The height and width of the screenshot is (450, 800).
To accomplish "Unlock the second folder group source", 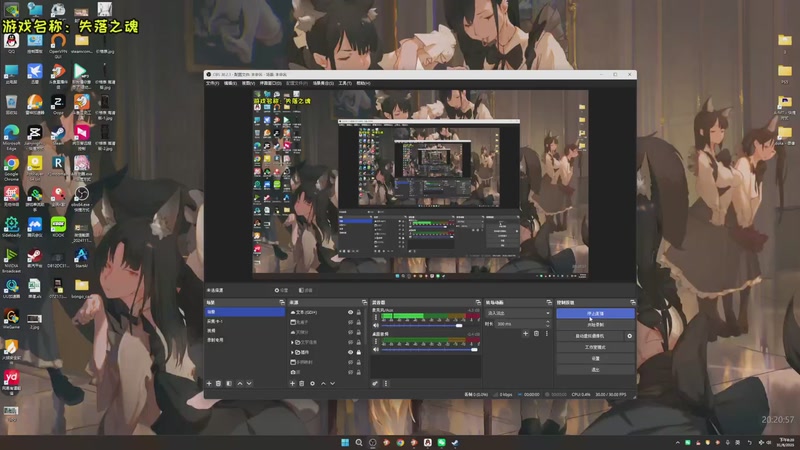I will (x=359, y=353).
